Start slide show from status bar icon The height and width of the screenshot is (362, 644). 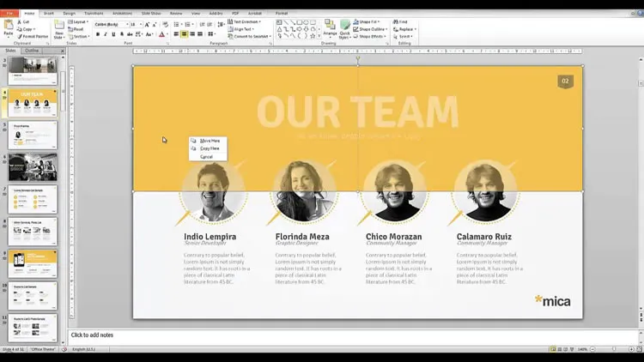(x=572, y=349)
